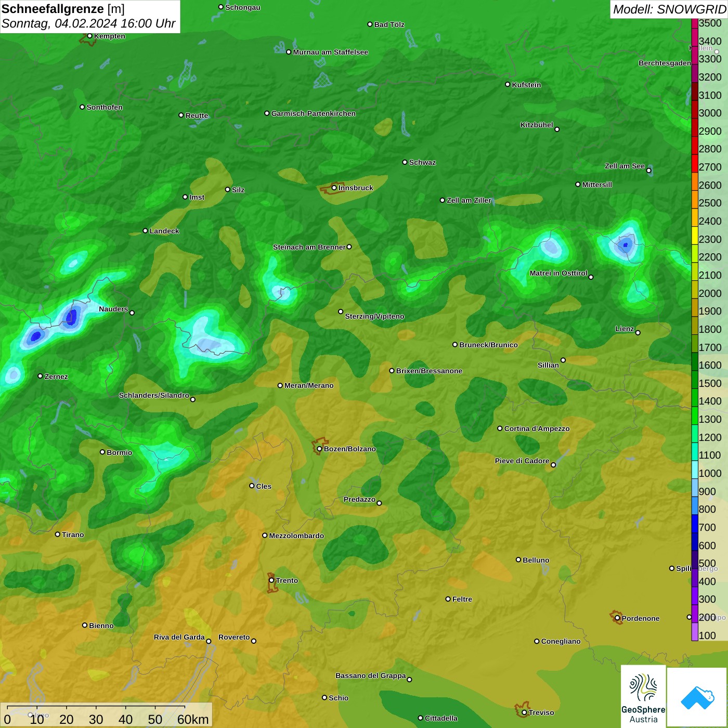This screenshot has width=728, height=728.
Task: Click the 'Zell am Ziller' label
Action: pos(469,200)
